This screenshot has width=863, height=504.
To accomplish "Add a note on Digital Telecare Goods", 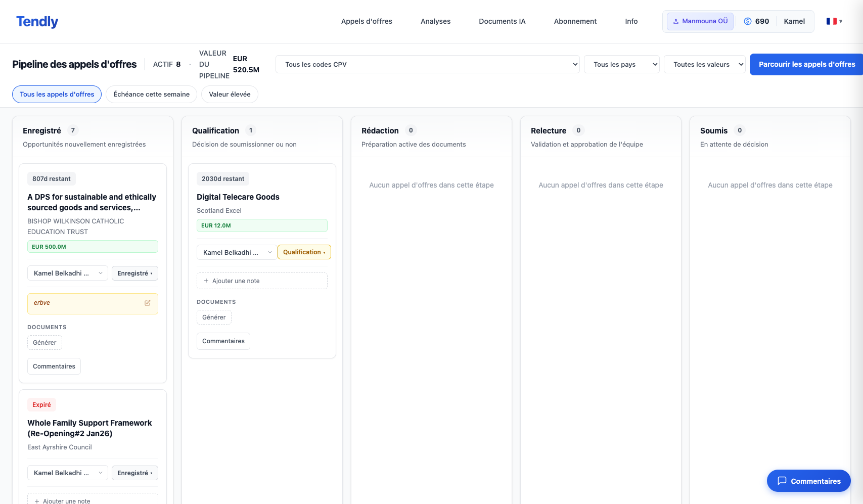I will (x=262, y=281).
